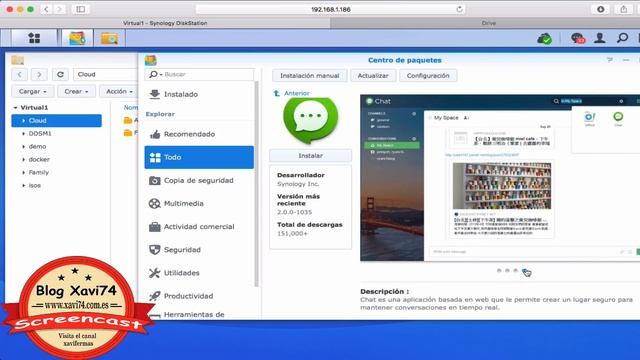Select third screenshot carousel dot
The height and width of the screenshot is (360, 640).
[x=516, y=271]
